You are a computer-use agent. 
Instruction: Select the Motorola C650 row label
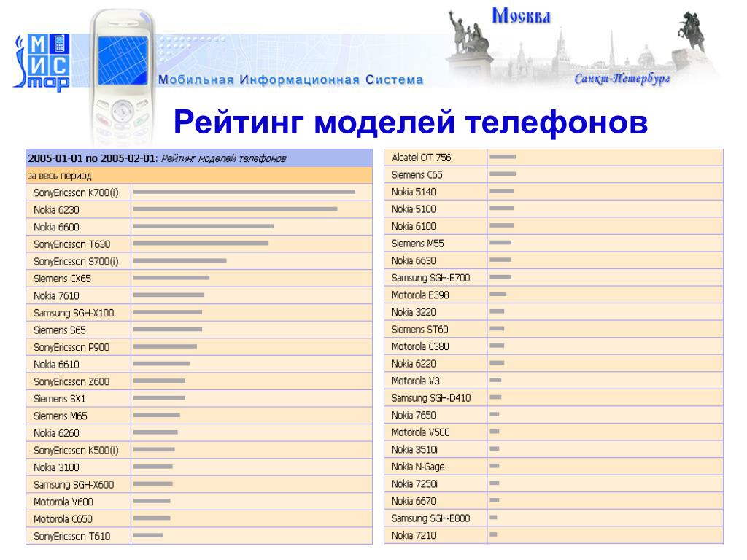click(x=63, y=519)
